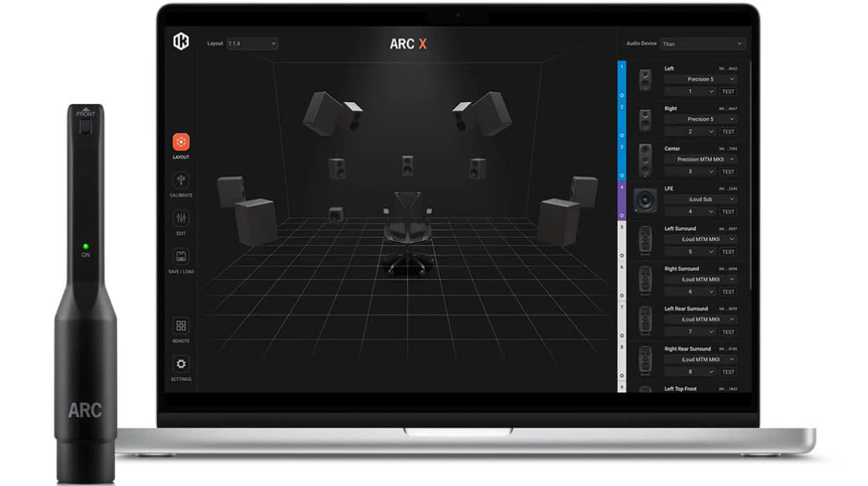Test the Right speaker
Viewport: 868px width, 486px height.
(728, 132)
